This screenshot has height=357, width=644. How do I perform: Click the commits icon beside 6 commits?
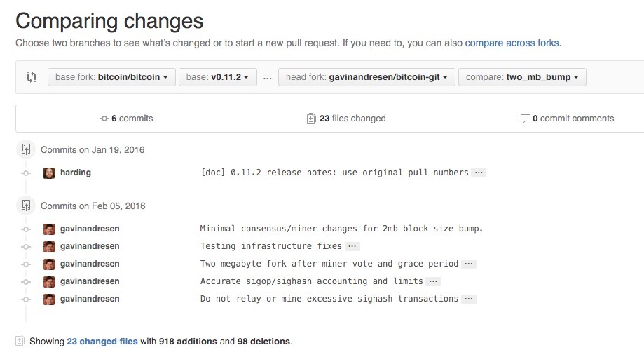(104, 119)
